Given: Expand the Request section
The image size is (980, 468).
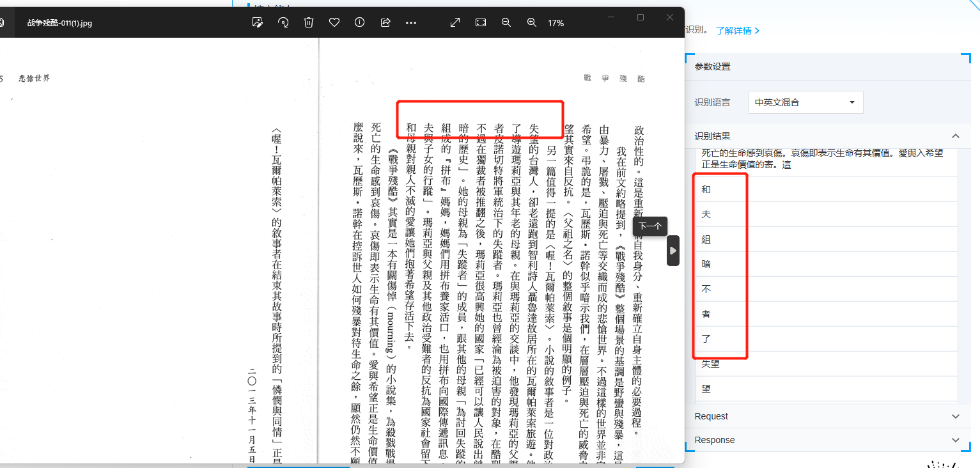Looking at the screenshot, I should (956, 416).
